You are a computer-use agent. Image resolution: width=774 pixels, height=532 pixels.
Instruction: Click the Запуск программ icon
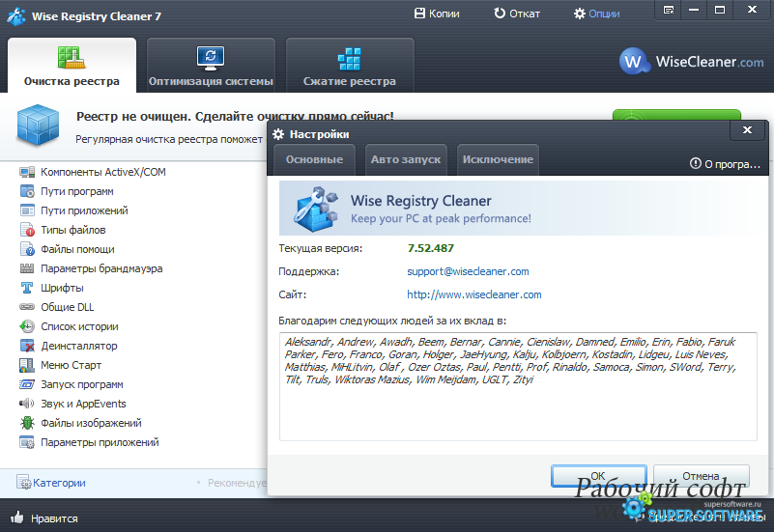coord(27,384)
